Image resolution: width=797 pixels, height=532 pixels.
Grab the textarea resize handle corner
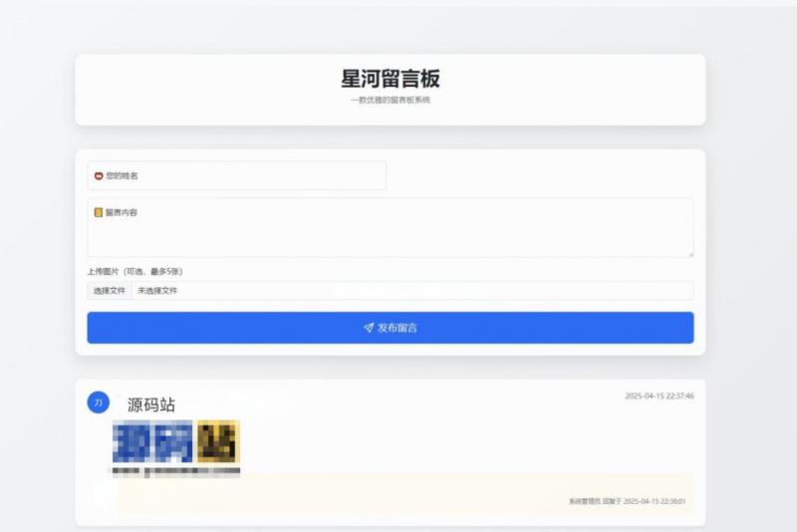(x=690, y=254)
